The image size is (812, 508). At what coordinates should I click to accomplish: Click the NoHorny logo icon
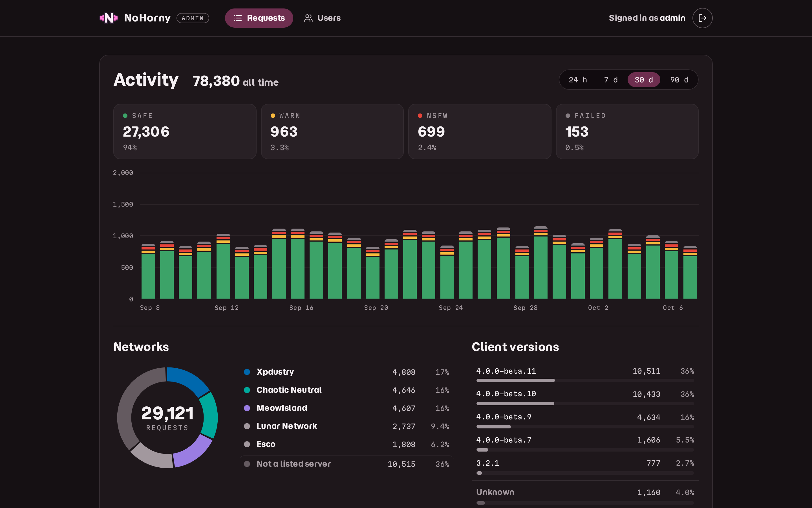point(109,18)
